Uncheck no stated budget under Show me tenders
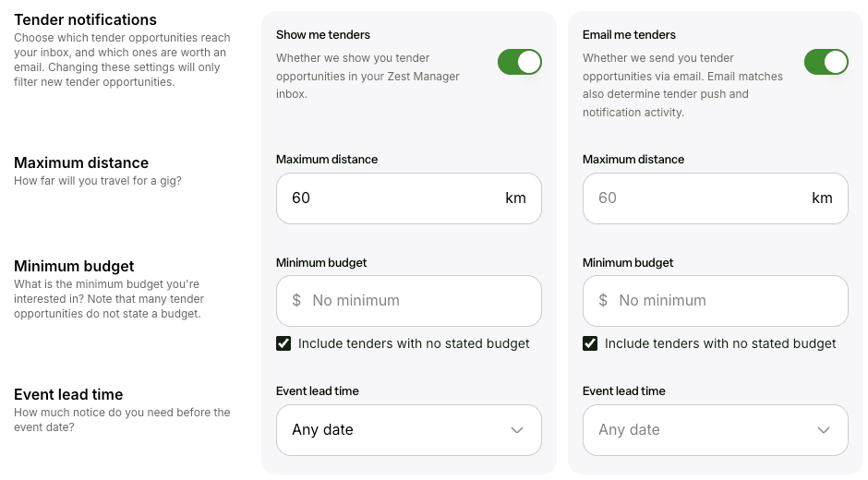Screen dimensions: 868x480 coord(283,343)
